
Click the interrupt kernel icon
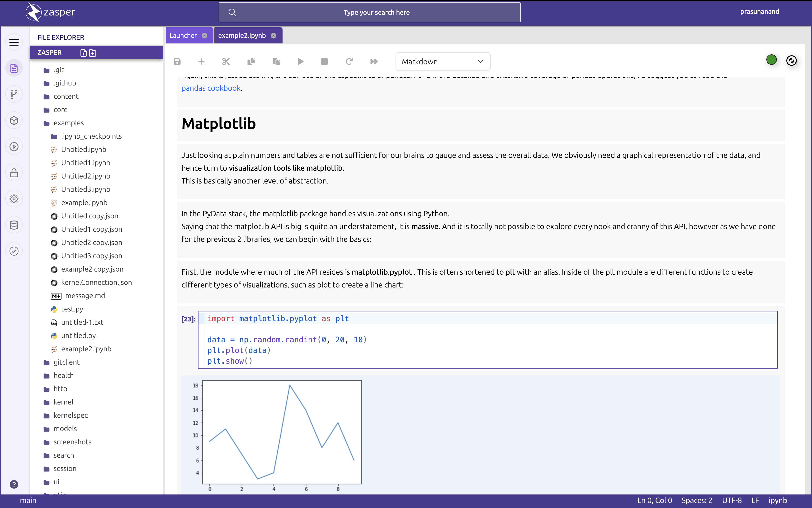[325, 61]
